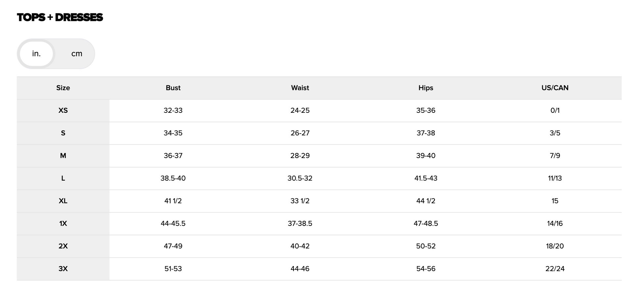Select the XL size row label
644x294 pixels.
(x=63, y=201)
